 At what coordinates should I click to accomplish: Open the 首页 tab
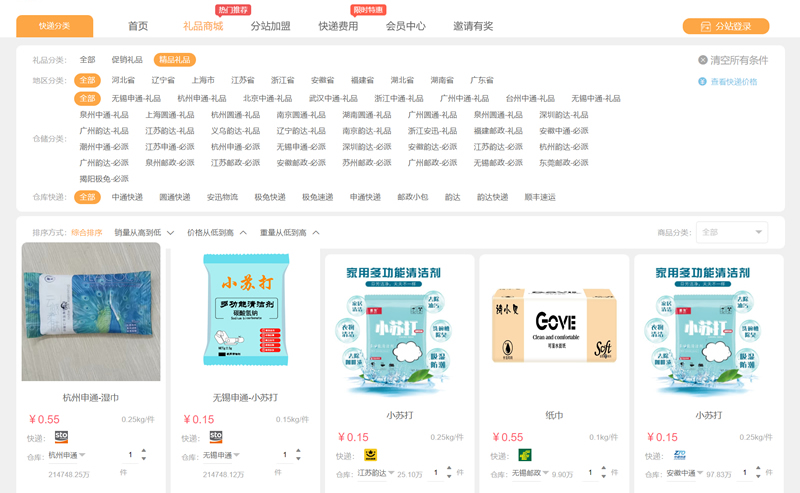point(138,26)
